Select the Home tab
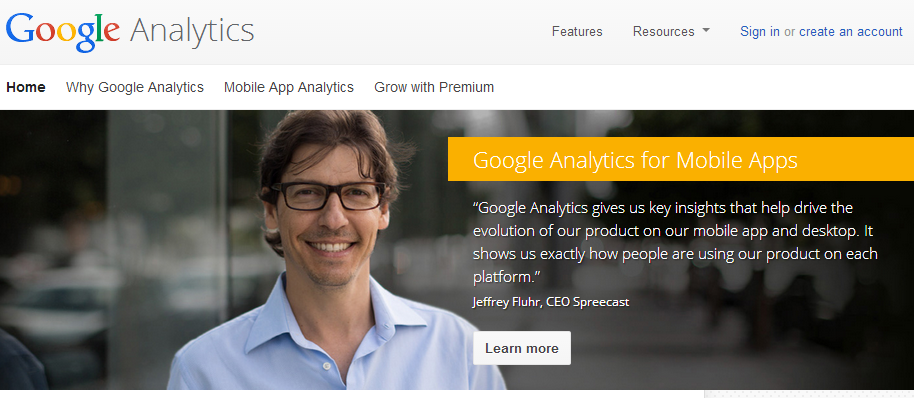 click(x=26, y=87)
